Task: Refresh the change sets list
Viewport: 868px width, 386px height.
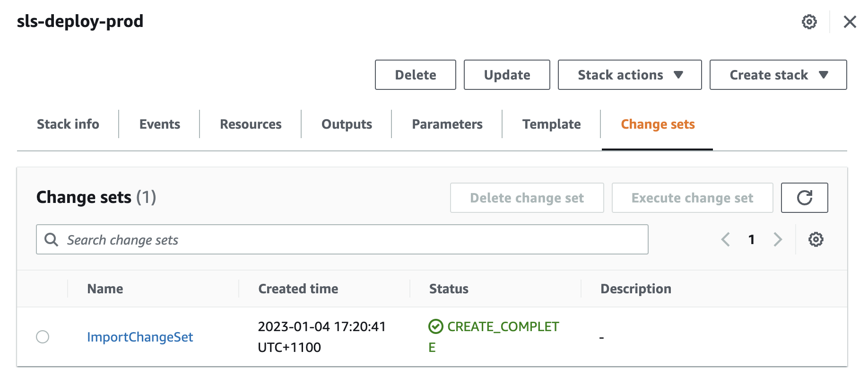Action: click(x=805, y=198)
